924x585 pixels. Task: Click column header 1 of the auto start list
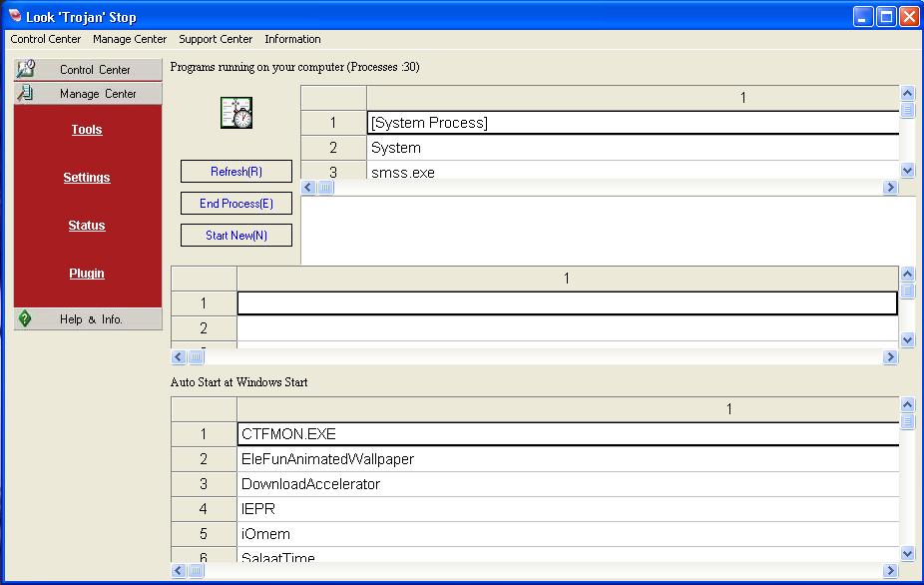click(x=568, y=408)
